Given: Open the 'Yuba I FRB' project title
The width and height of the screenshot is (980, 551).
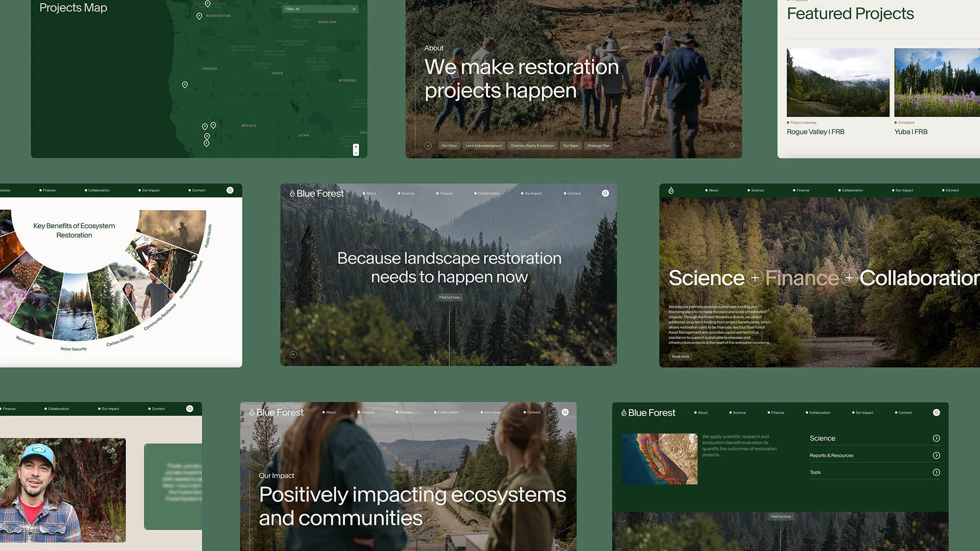Looking at the screenshot, I should 911,132.
